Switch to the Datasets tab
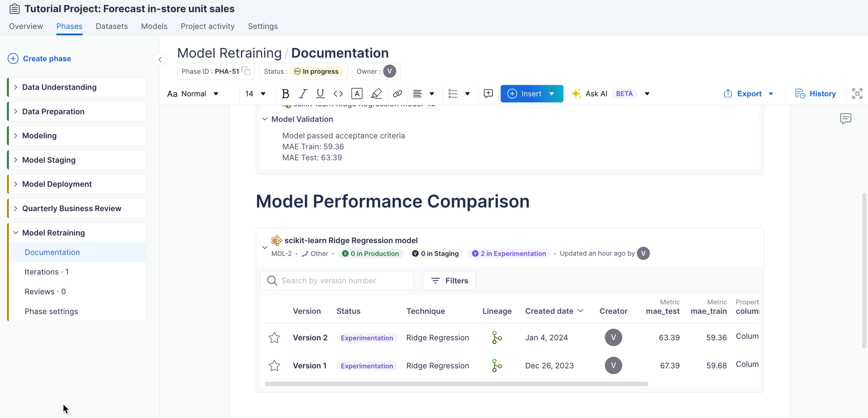This screenshot has width=868, height=418. pyautogui.click(x=112, y=26)
